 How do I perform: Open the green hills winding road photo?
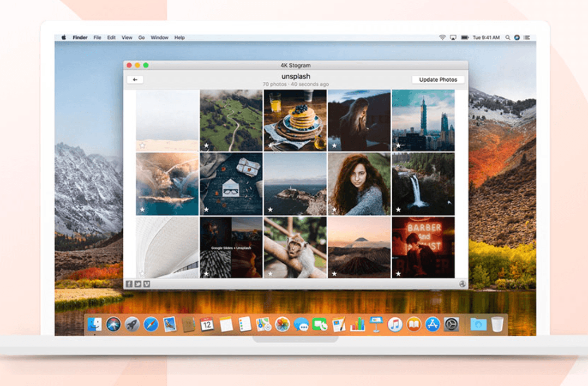click(x=231, y=120)
